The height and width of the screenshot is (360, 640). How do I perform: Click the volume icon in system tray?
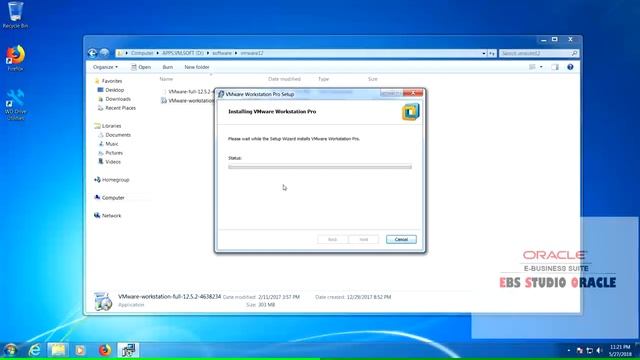coord(599,350)
